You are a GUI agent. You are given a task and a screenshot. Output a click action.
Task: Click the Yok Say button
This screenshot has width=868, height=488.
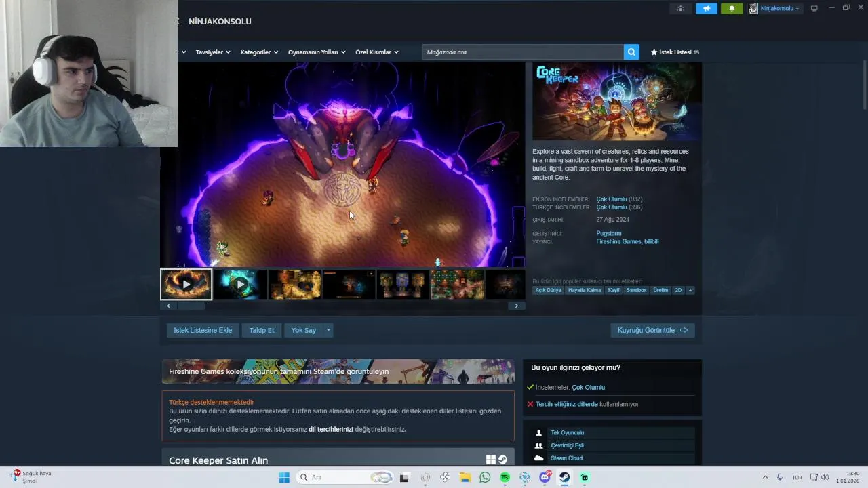304,330
